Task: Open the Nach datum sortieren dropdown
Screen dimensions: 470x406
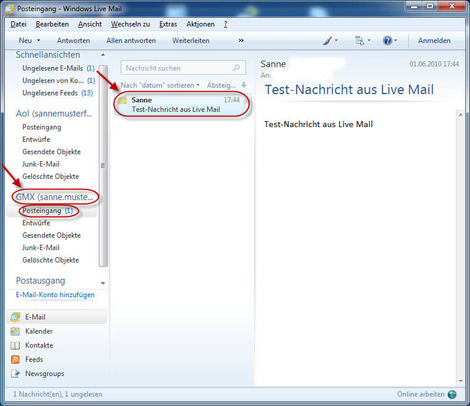Action: click(x=160, y=86)
